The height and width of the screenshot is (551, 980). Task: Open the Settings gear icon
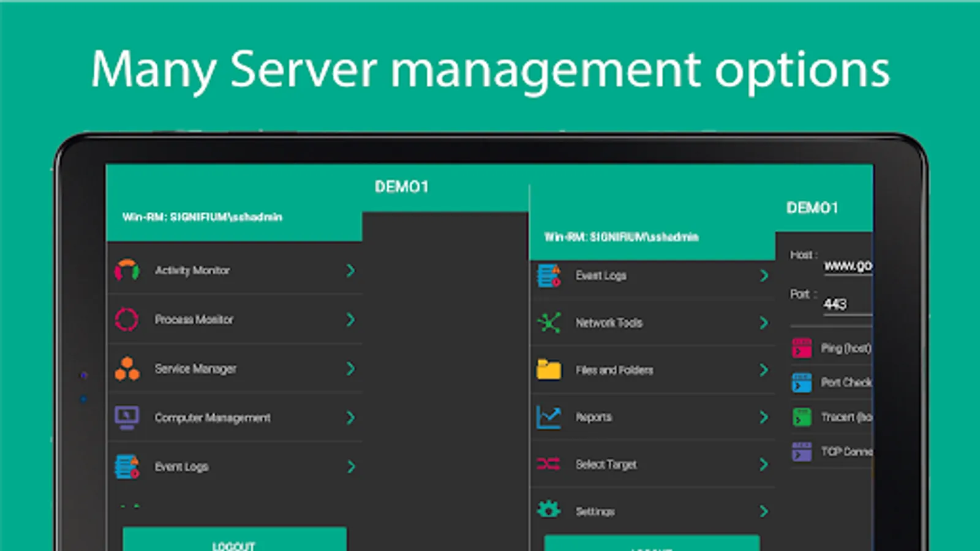coord(549,509)
